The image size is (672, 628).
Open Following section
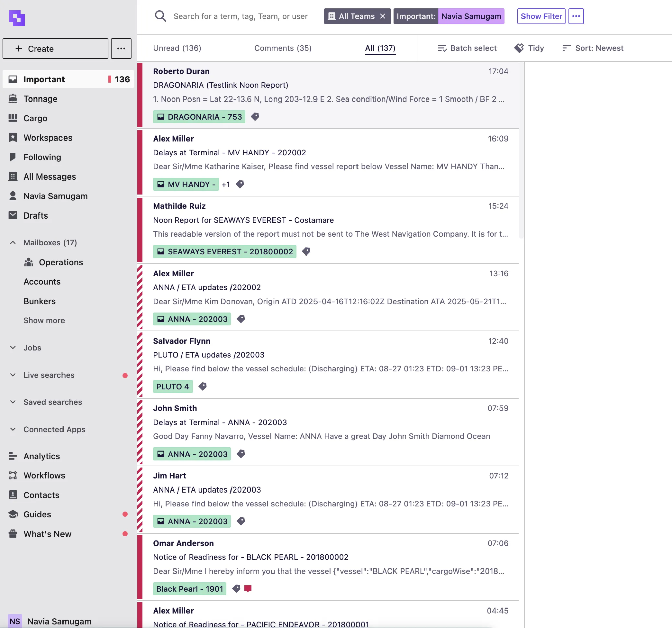[x=68, y=157]
